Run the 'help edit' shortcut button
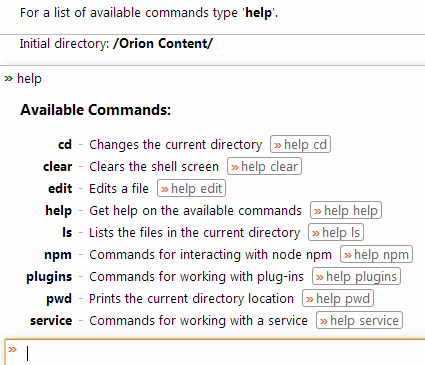The height and width of the screenshot is (365, 425). (191, 188)
